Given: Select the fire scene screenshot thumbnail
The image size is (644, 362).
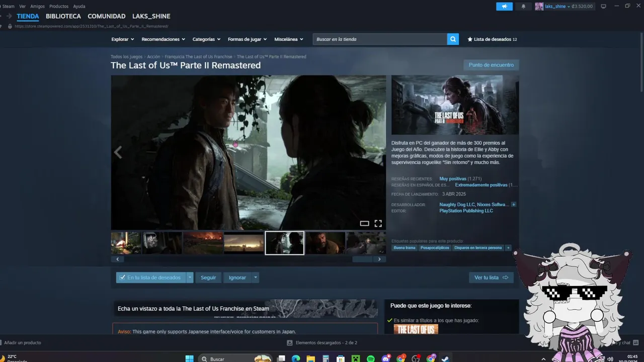Looking at the screenshot, I should click(x=203, y=243).
